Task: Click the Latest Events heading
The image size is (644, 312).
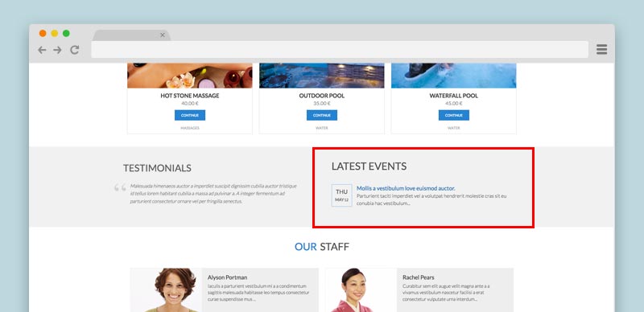Action: click(x=369, y=166)
